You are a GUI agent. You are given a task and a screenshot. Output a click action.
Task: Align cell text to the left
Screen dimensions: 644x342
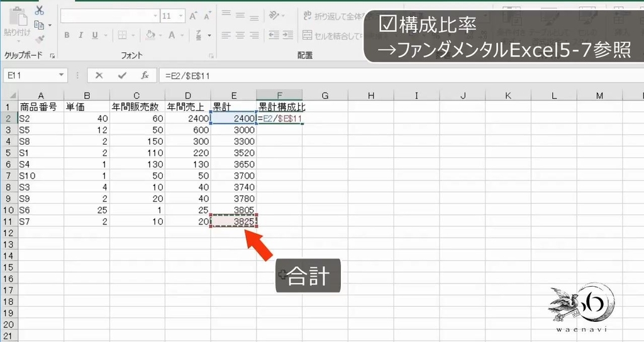click(226, 35)
